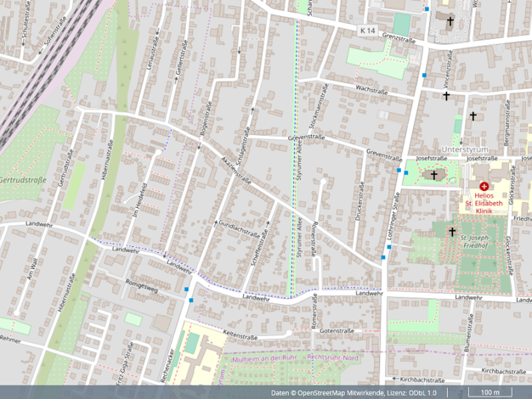Click the red Helios hospital cross icon
The width and height of the screenshot is (532, 399).
[484, 186]
